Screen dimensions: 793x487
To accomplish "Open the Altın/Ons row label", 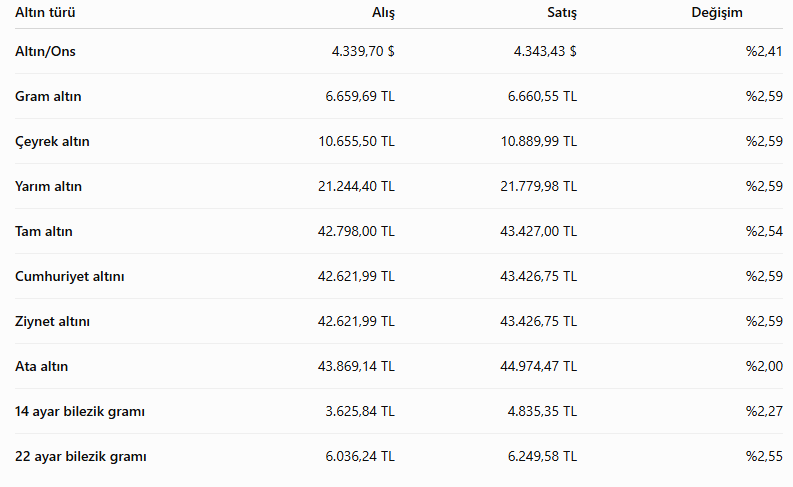I will click(45, 51).
